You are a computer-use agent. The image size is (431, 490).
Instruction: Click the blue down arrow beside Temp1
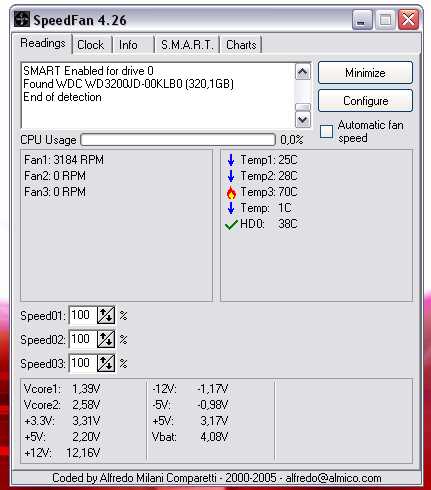[x=231, y=160]
